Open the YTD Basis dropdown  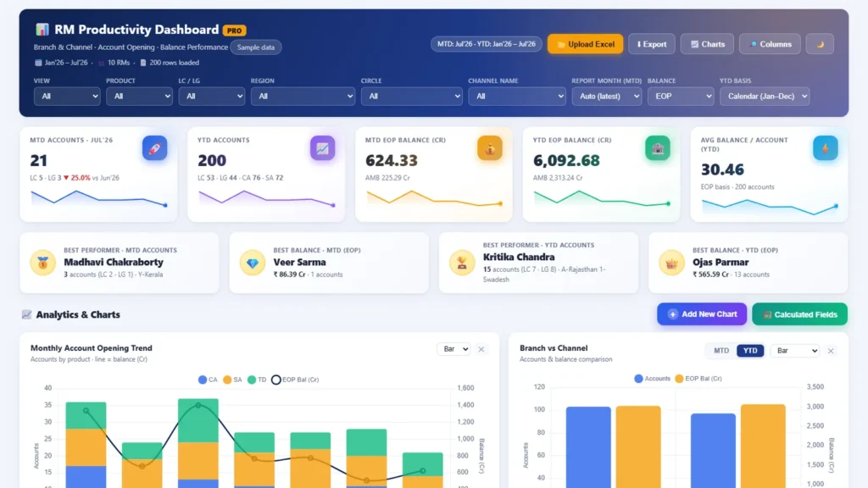click(765, 97)
